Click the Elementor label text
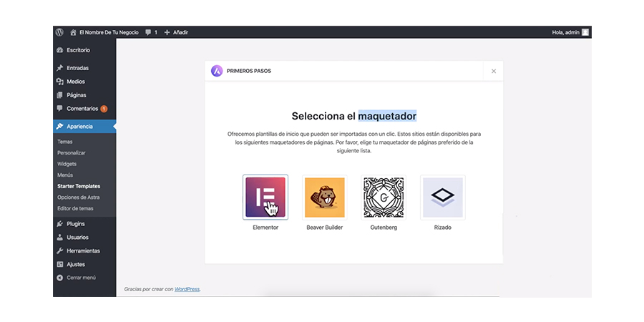The width and height of the screenshot is (644, 322). pos(265,228)
